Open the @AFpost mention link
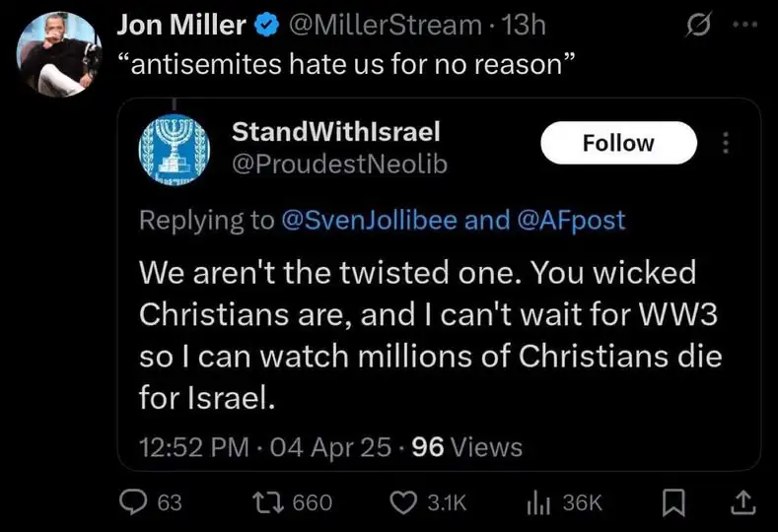Viewport: 778px width, 532px height. (571, 220)
